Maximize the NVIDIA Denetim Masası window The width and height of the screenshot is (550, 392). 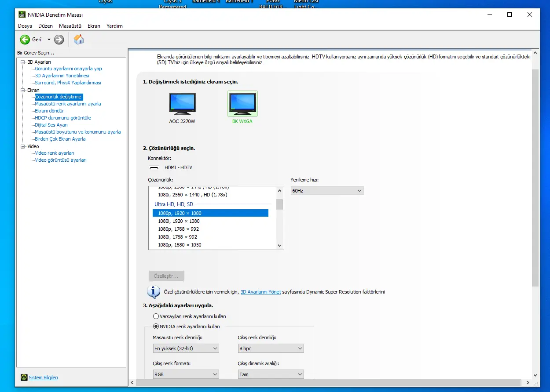[x=510, y=15]
